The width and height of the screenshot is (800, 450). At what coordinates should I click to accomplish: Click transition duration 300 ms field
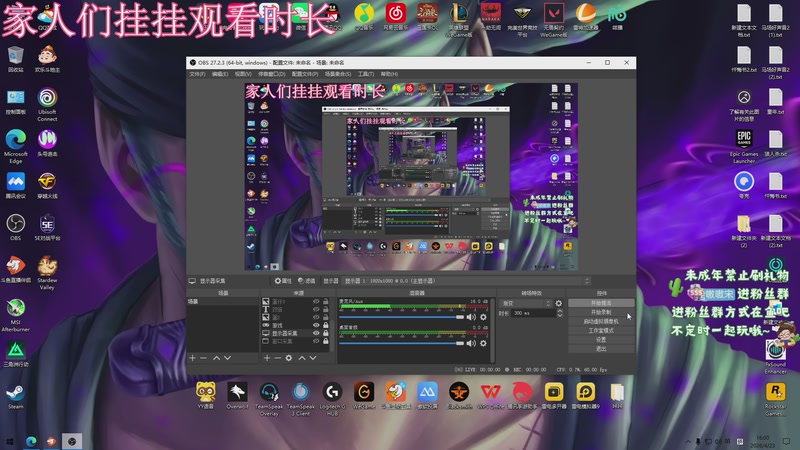534,313
